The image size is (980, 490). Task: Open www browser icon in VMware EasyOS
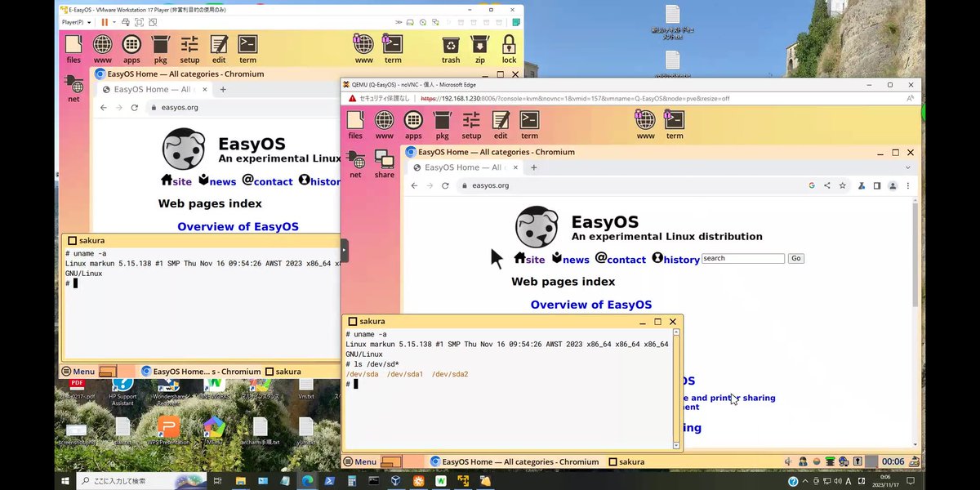[102, 48]
